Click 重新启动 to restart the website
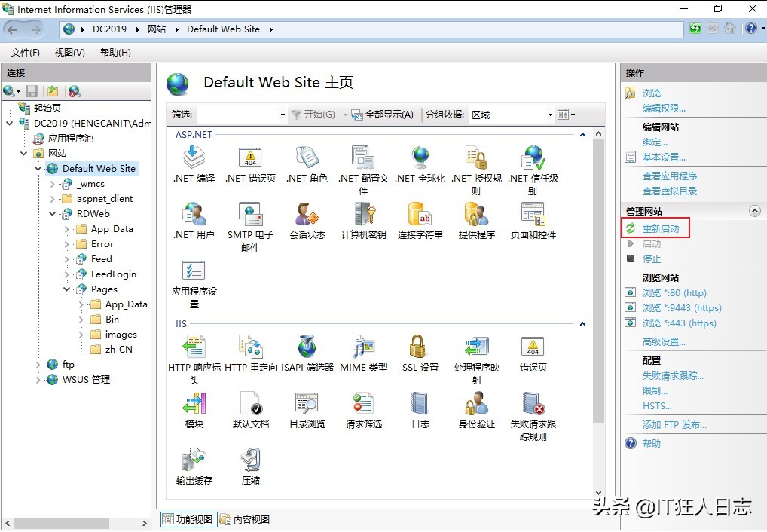Viewport: 767px width, 532px height. [660, 228]
